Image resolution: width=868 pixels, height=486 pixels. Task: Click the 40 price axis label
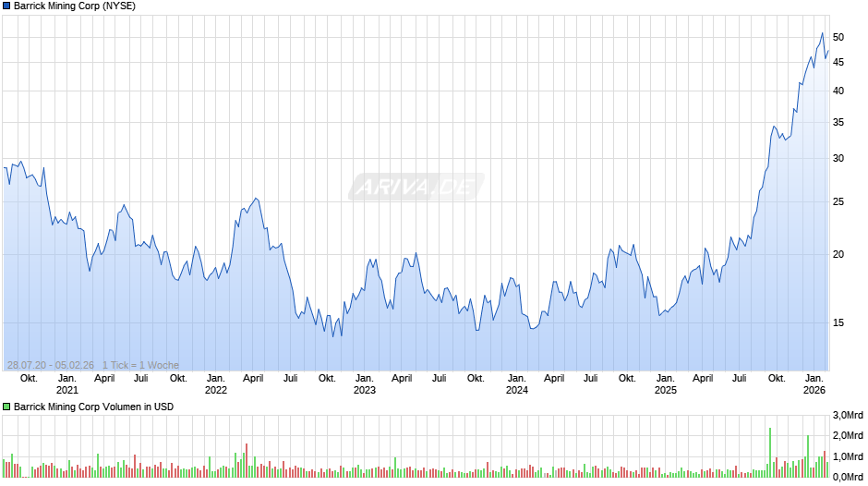(838, 91)
